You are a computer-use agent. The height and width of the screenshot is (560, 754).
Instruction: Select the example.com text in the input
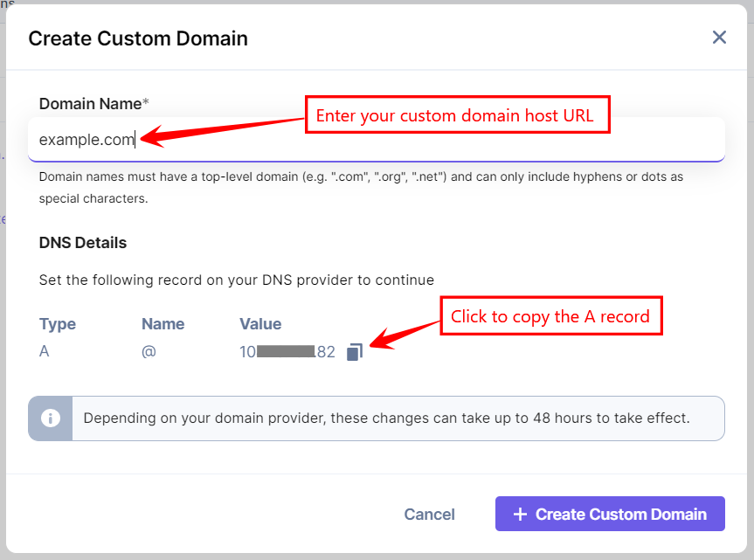click(x=86, y=140)
